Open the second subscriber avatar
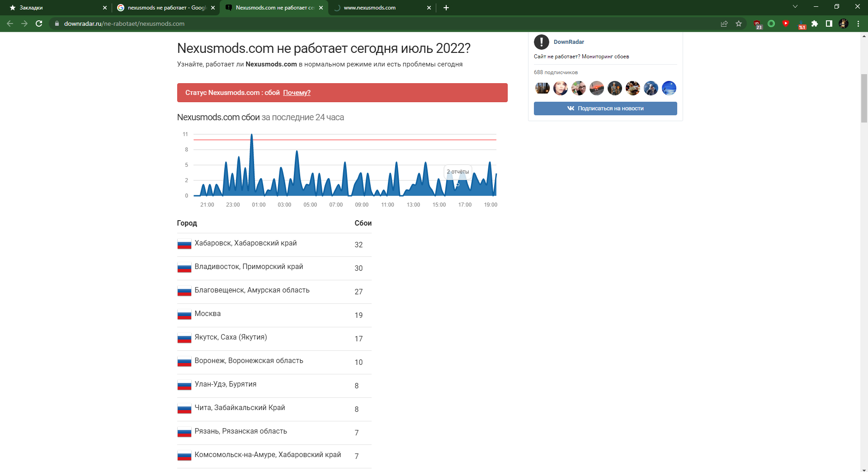 click(x=561, y=88)
